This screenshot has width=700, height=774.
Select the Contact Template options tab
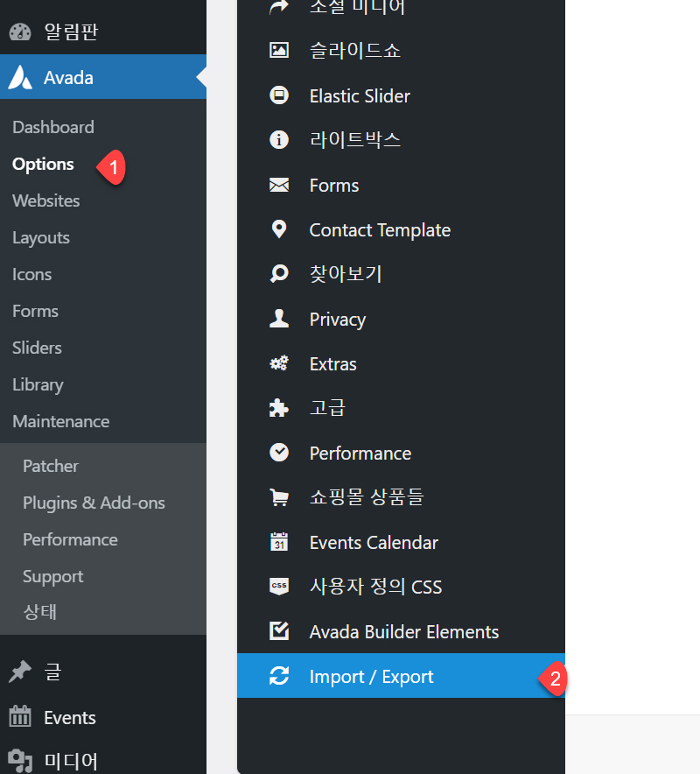click(401, 229)
